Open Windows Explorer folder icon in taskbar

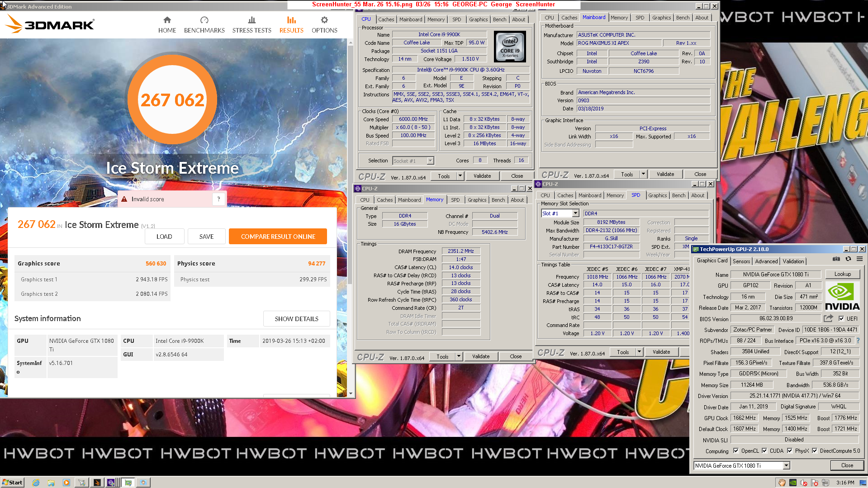tap(51, 483)
